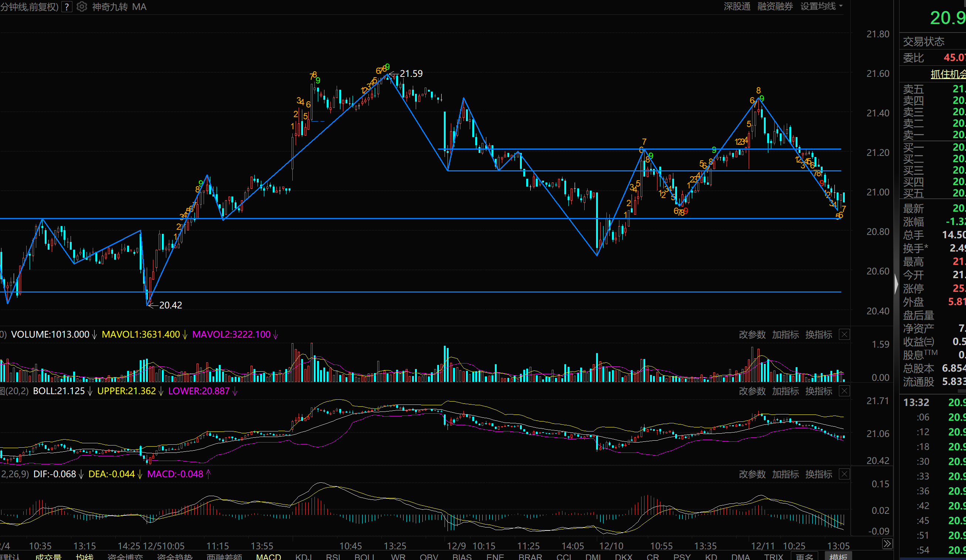966x560 pixels.
Task: Click the 抓住机会 link
Action: coord(948,74)
